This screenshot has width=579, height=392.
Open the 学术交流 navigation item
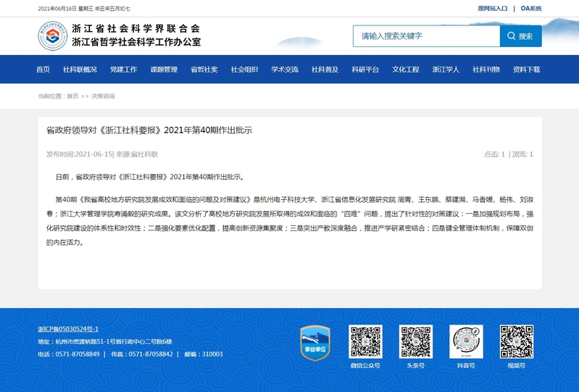point(285,70)
